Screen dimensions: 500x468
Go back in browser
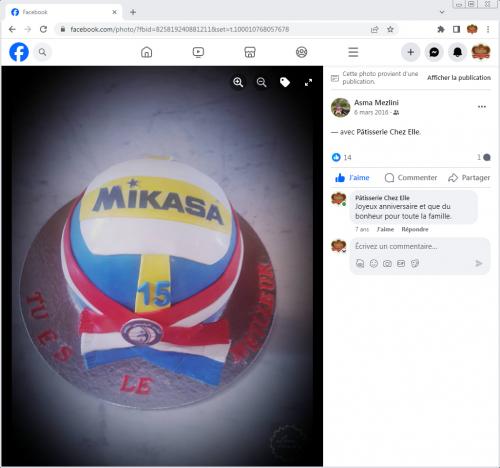(x=12, y=29)
